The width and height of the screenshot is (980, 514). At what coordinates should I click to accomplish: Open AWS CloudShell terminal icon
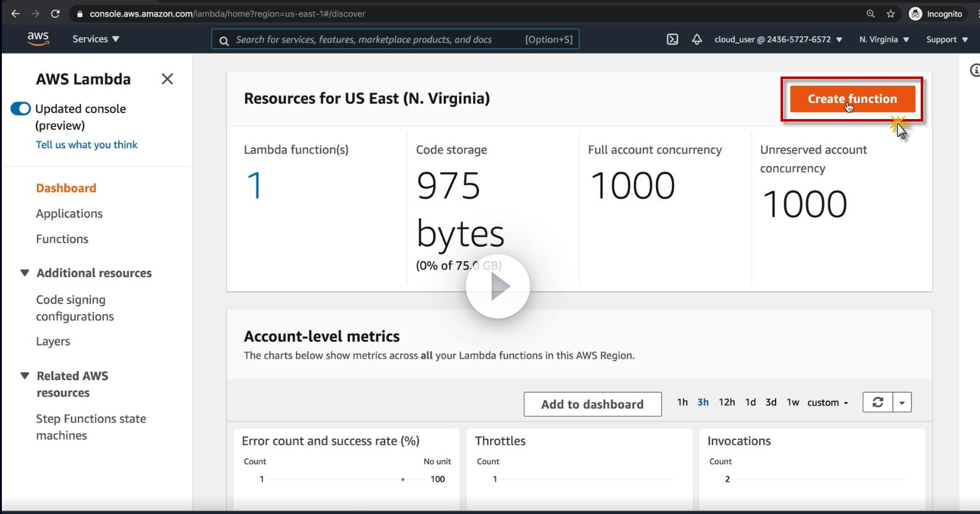(x=672, y=39)
